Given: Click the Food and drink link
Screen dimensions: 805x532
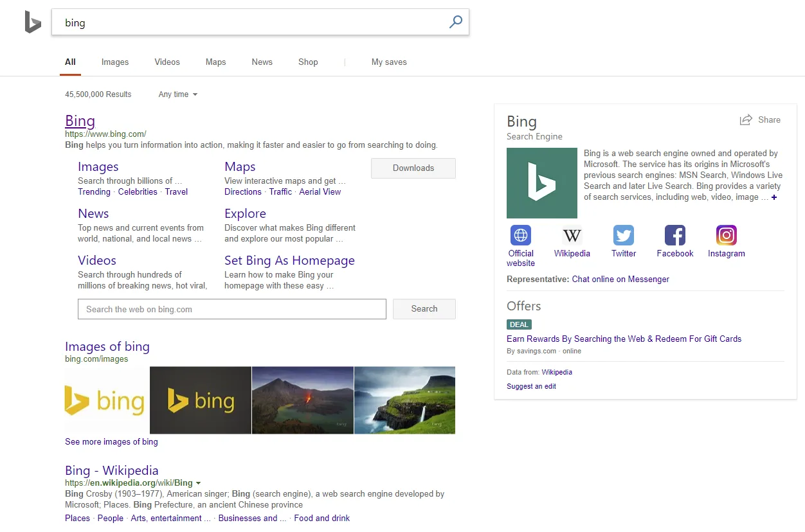Looking at the screenshot, I should coord(322,519).
